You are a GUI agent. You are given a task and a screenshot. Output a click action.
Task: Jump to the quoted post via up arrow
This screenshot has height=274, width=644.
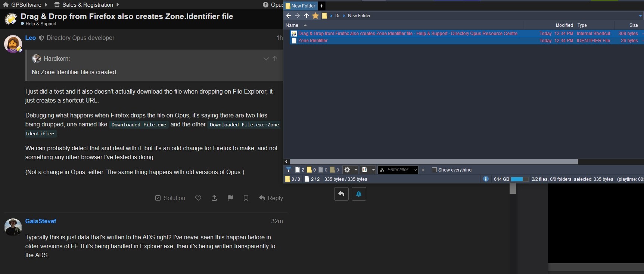[275, 59]
